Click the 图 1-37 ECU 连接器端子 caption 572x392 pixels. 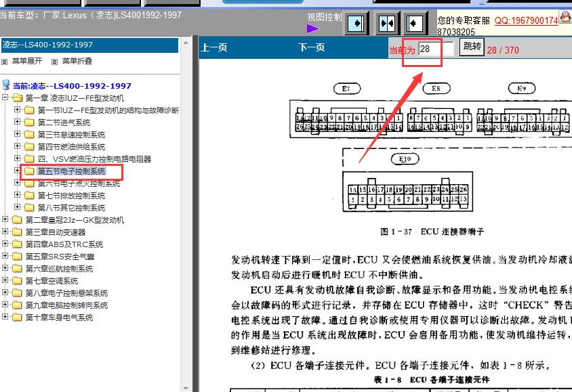point(432,232)
